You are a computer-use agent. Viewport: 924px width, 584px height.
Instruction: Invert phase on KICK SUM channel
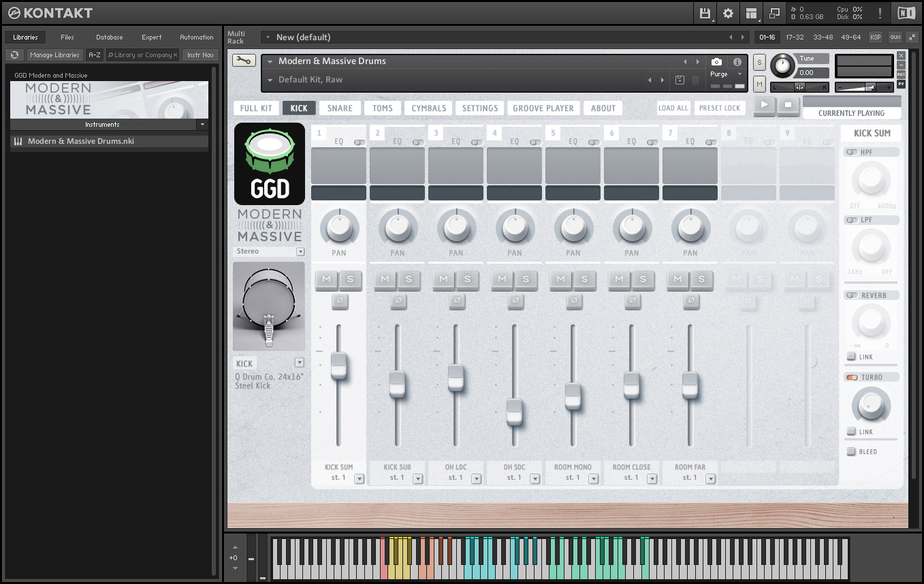click(x=339, y=301)
